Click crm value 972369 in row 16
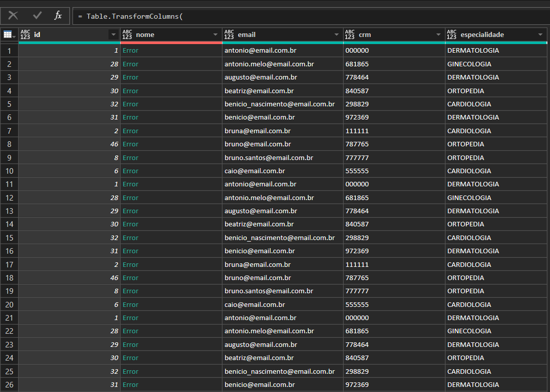Screen dimensions: 550x392 (357, 251)
